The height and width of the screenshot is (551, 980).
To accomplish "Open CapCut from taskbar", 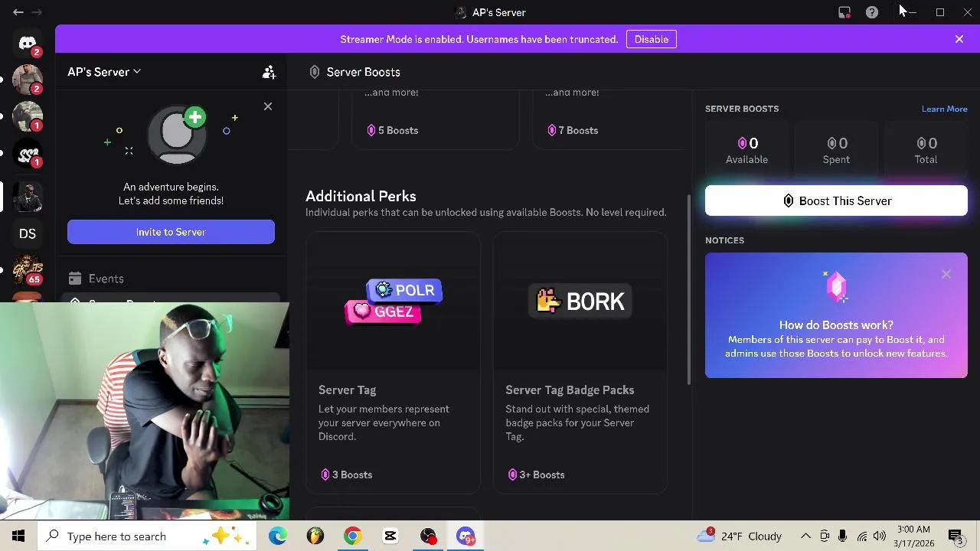I will tap(390, 536).
